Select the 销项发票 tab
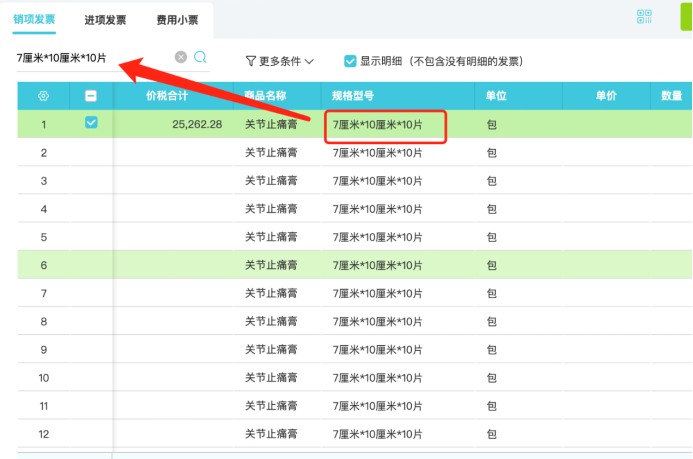Screen dimensions: 693x459 [34, 20]
